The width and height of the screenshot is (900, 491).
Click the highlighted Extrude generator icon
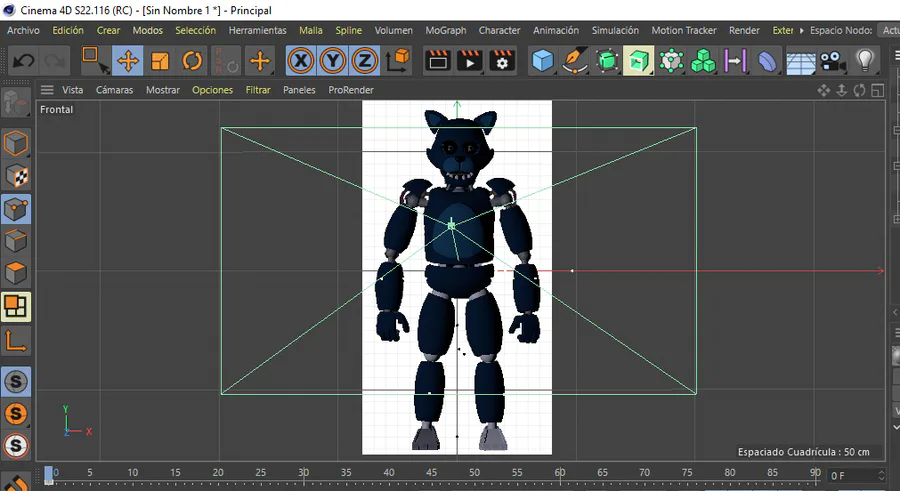pyautogui.click(x=638, y=61)
